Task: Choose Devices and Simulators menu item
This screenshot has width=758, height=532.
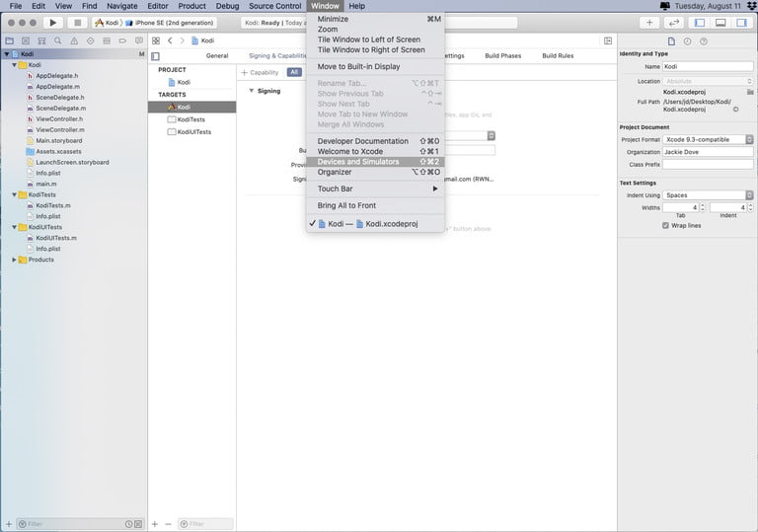Action: 358,162
